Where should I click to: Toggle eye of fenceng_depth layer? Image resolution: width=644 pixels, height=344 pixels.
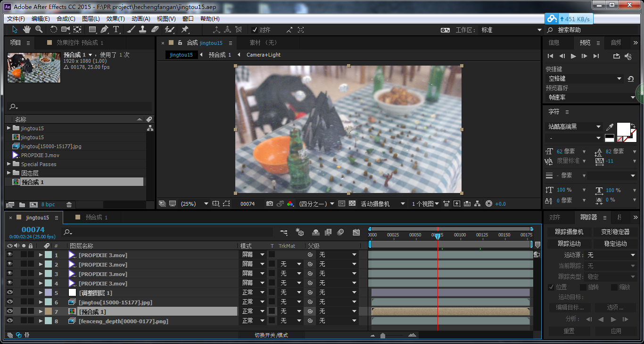point(9,321)
